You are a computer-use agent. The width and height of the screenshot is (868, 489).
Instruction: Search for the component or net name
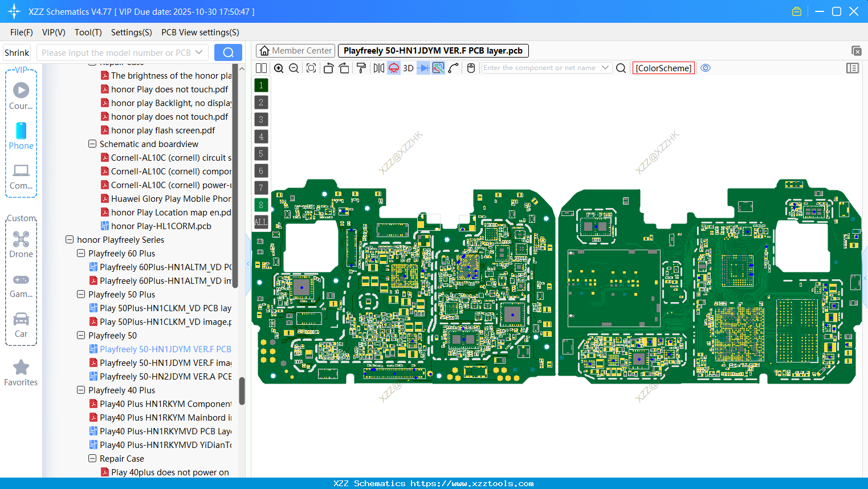click(621, 68)
